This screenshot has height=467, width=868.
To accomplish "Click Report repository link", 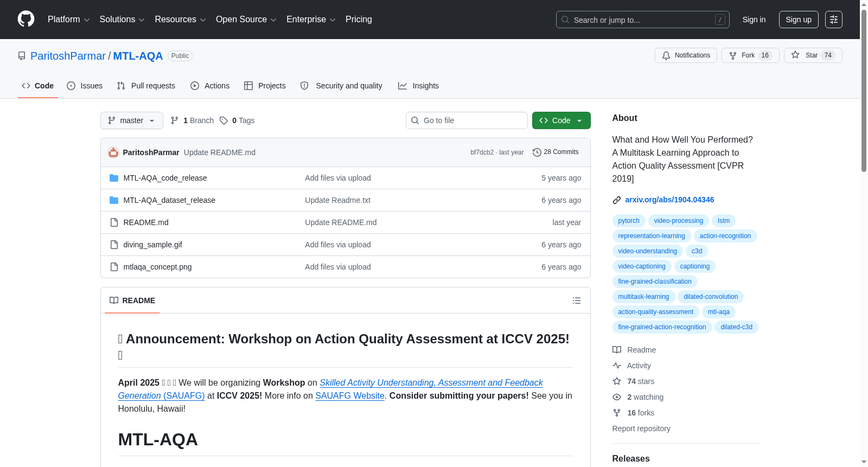I will coord(641,428).
